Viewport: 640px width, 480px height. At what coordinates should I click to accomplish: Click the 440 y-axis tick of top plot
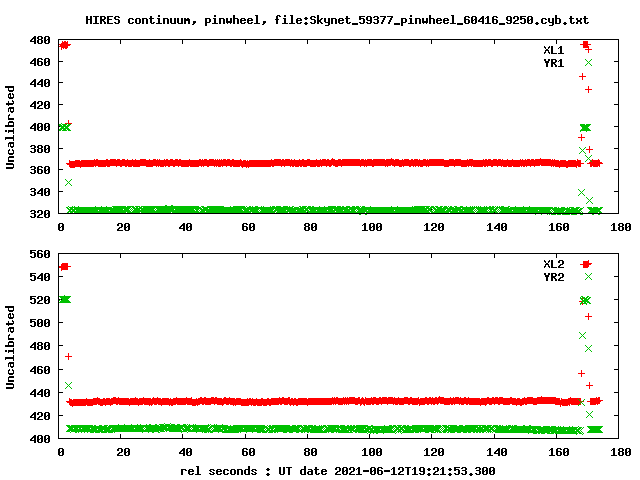[40, 83]
